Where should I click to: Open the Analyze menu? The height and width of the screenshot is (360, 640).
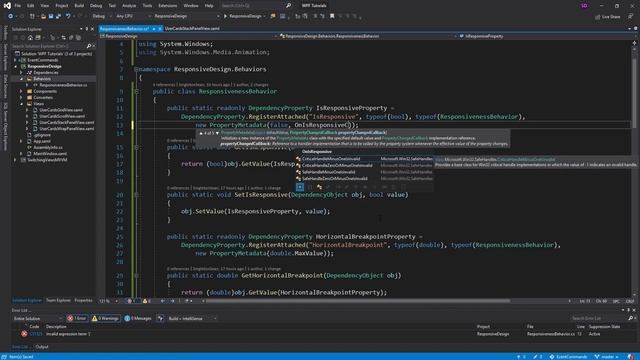click(x=129, y=6)
